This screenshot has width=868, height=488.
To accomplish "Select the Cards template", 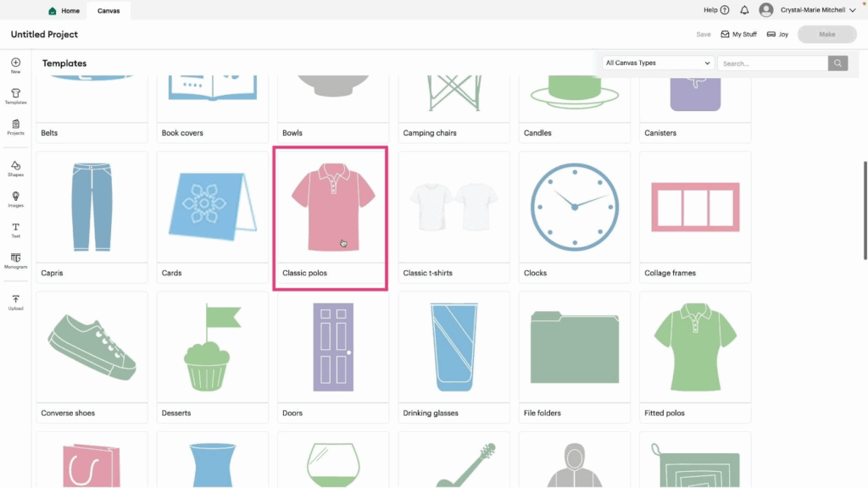I will click(x=213, y=218).
